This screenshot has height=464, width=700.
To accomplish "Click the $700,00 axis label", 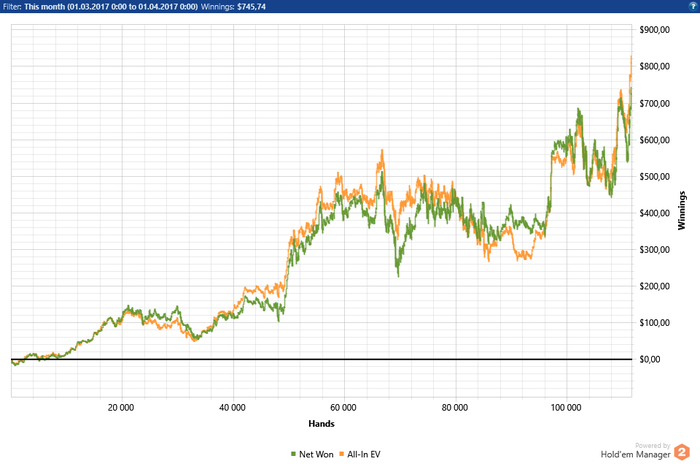I will 654,104.
